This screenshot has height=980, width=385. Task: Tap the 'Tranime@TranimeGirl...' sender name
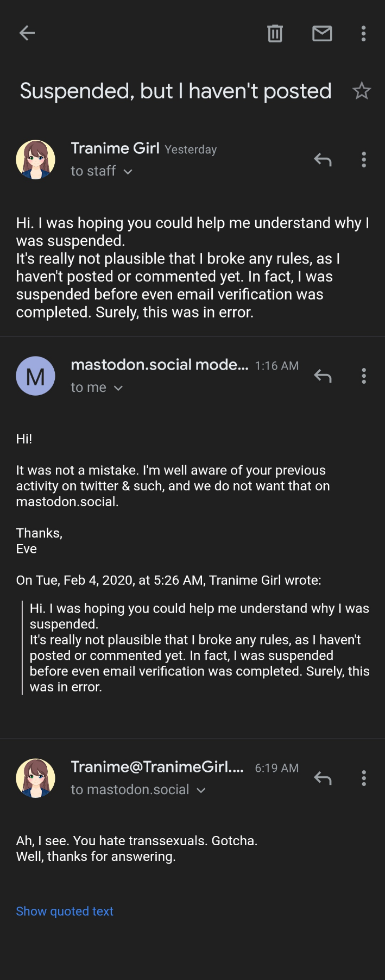point(157,767)
